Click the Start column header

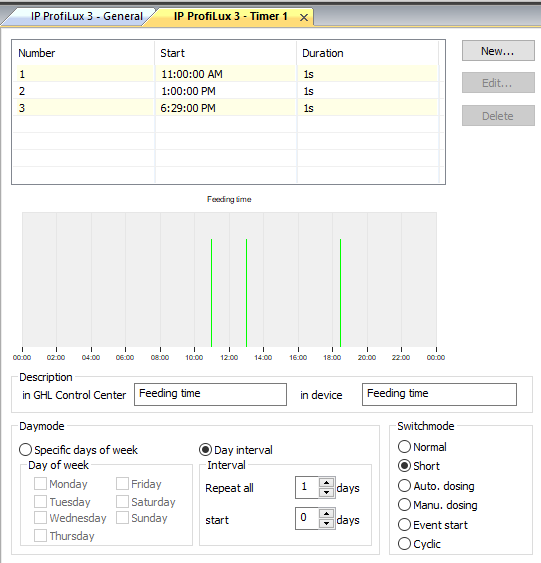172,53
